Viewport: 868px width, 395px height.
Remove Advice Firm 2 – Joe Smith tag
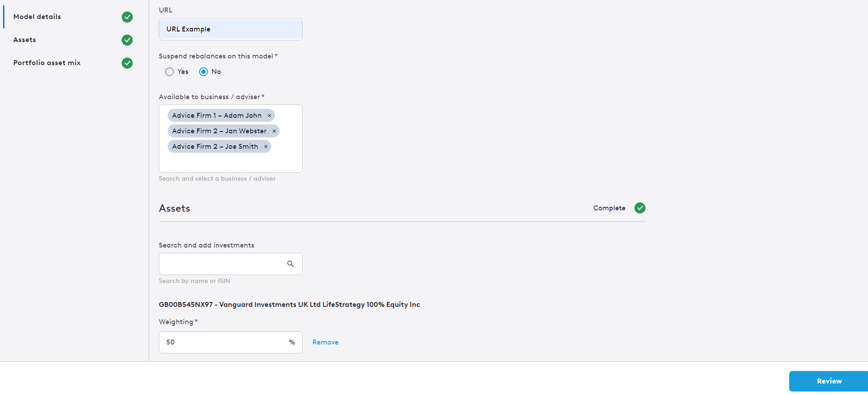click(266, 147)
